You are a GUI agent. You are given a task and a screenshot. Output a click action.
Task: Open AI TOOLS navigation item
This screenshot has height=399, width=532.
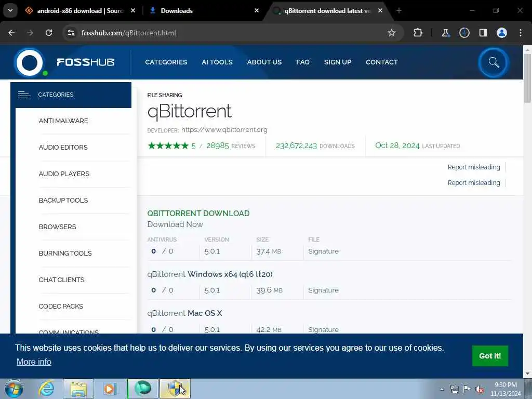217,62
